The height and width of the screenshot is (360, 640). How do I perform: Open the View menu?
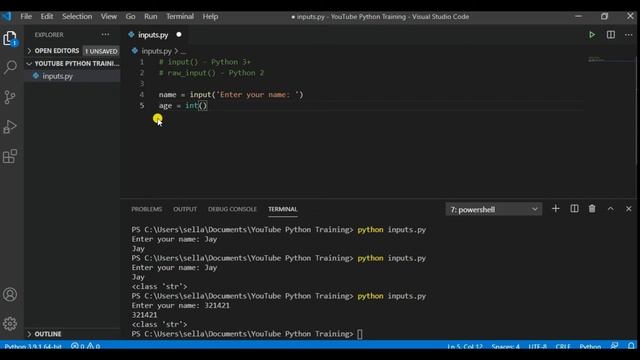click(109, 16)
